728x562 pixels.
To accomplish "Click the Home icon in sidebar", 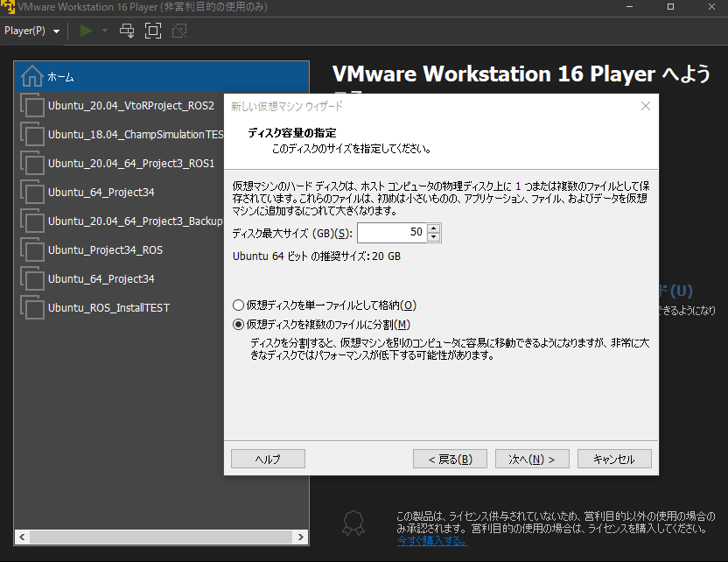I will (x=32, y=76).
